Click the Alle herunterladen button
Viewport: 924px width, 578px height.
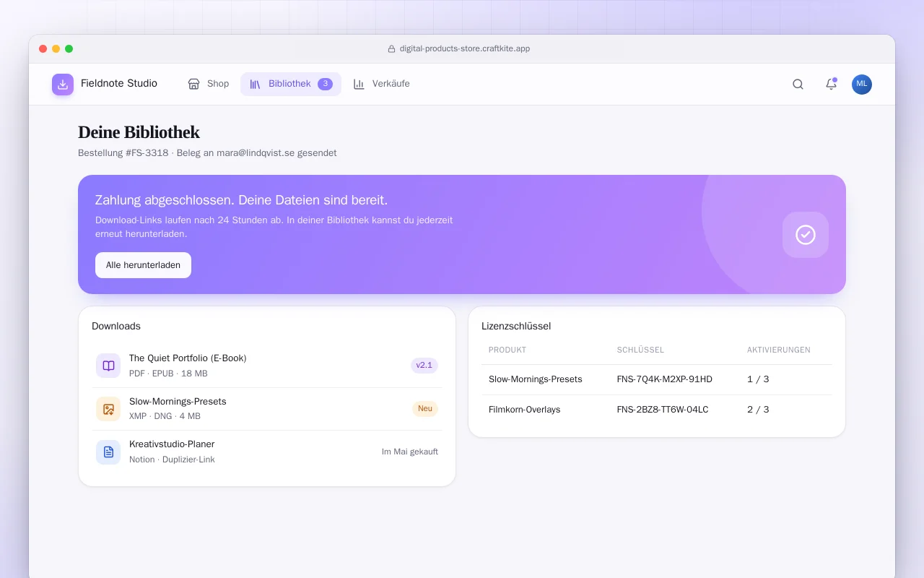(x=143, y=265)
